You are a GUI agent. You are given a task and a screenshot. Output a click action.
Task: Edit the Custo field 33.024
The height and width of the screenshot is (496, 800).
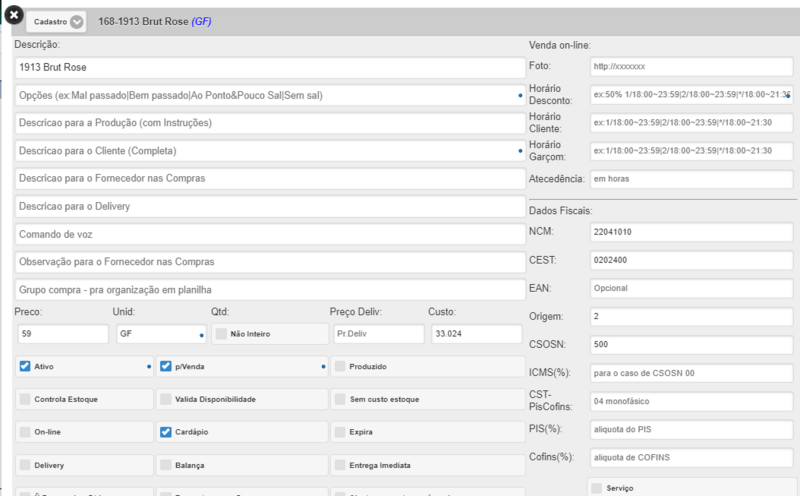477,334
